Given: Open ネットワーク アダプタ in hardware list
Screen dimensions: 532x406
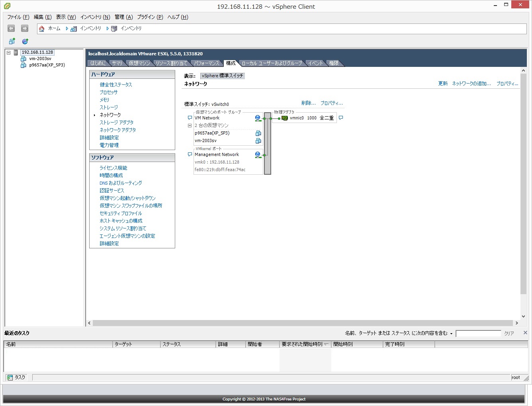Looking at the screenshot, I should 118,130.
